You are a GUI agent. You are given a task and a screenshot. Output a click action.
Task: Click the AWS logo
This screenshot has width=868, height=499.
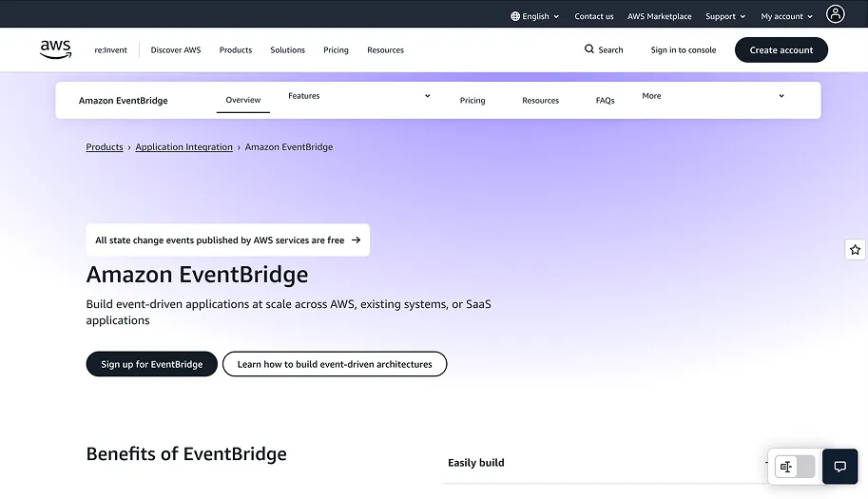point(55,49)
